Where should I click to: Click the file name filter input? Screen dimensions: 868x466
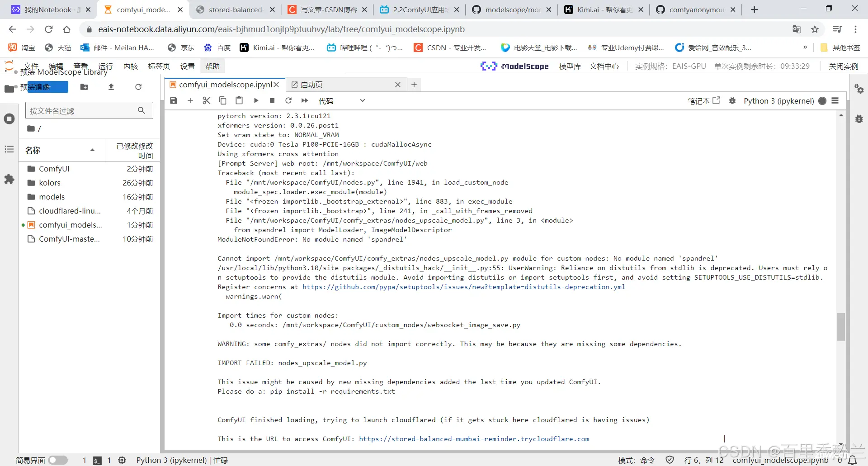(89, 110)
